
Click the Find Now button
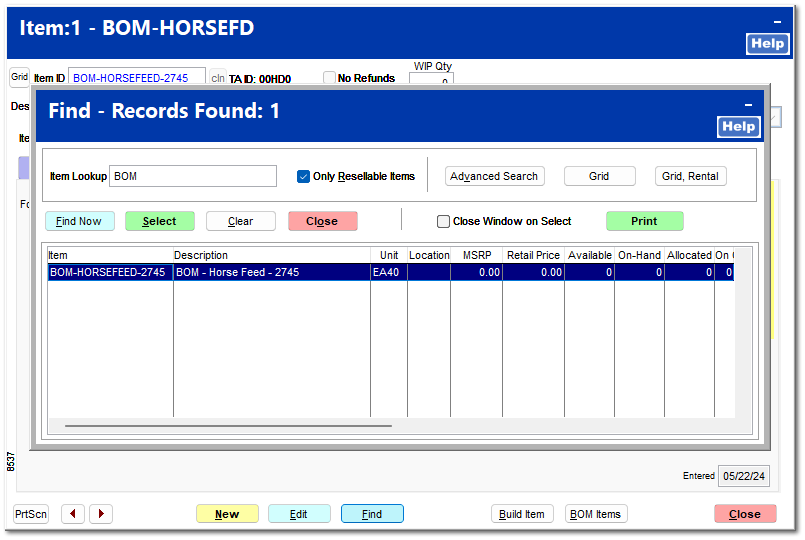coord(80,221)
